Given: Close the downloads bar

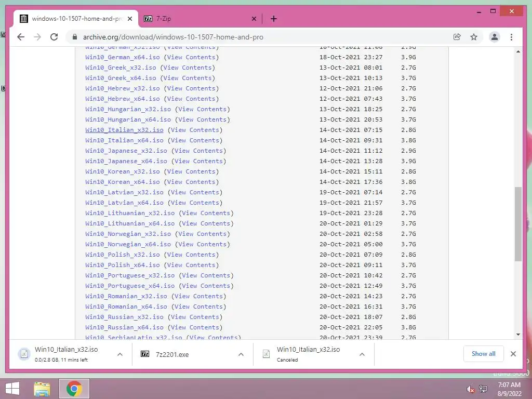Looking at the screenshot, I should (513, 354).
